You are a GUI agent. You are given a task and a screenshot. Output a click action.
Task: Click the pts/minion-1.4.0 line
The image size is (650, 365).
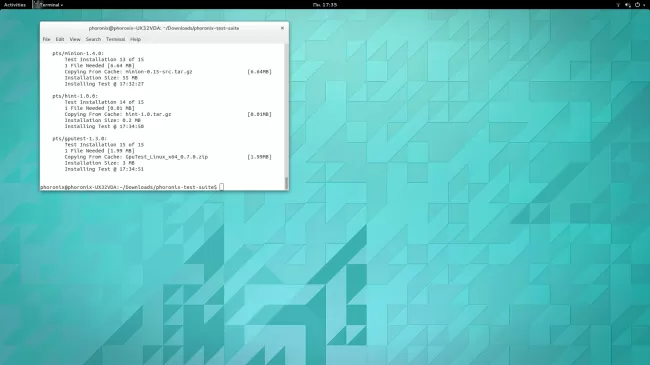pyautogui.click(x=78, y=54)
